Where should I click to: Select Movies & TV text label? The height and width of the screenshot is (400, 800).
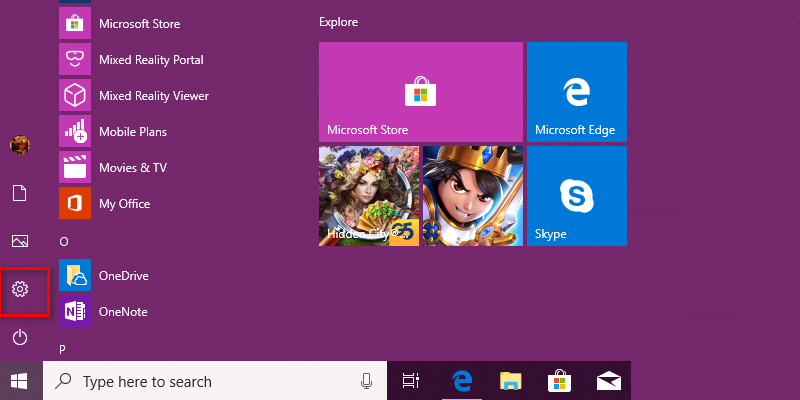(x=133, y=167)
